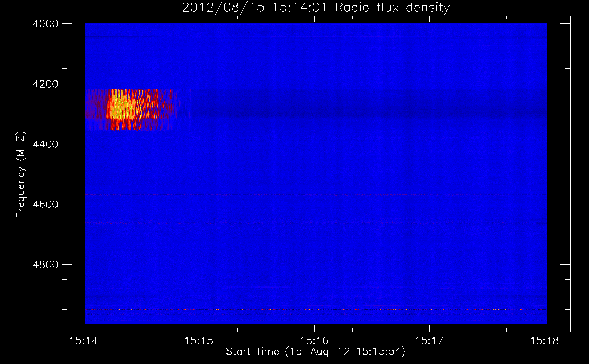Click the 4200 frequency tick label
589x364 pixels.
coord(46,84)
